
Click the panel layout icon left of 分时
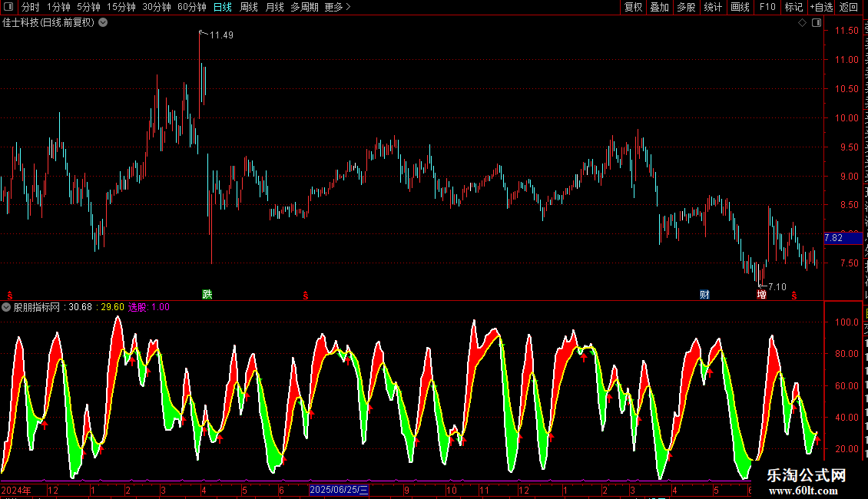pyautogui.click(x=8, y=7)
